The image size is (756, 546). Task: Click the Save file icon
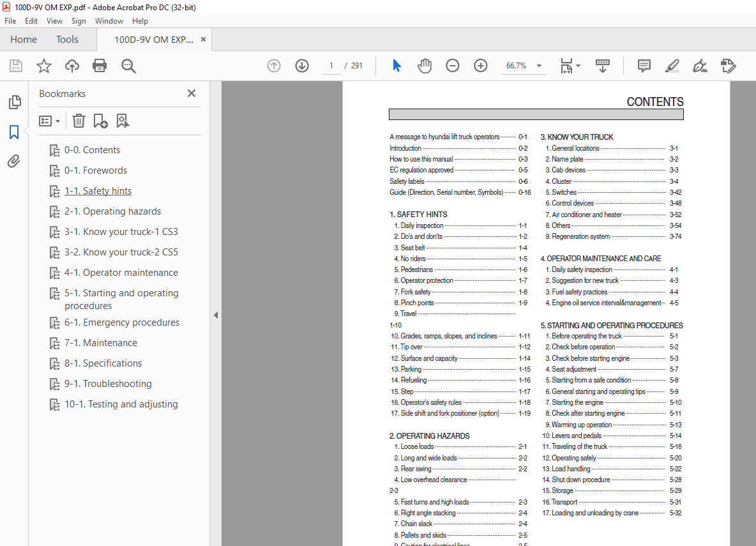pyautogui.click(x=16, y=66)
